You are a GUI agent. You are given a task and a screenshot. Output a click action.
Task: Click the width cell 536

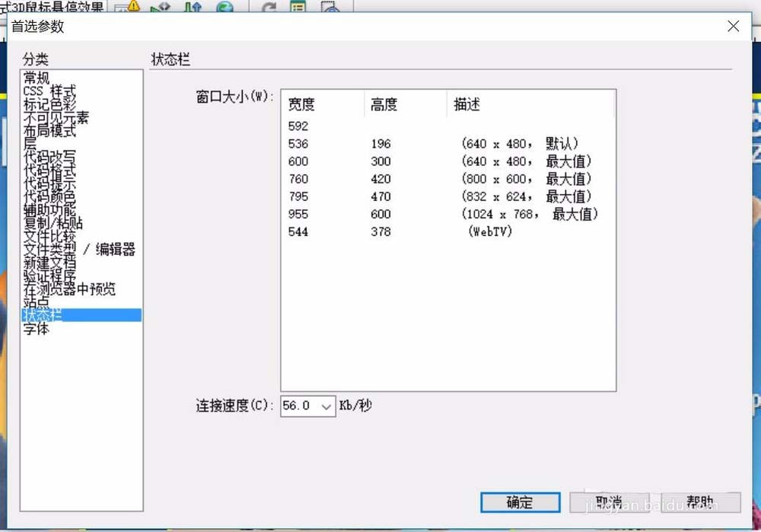point(298,144)
